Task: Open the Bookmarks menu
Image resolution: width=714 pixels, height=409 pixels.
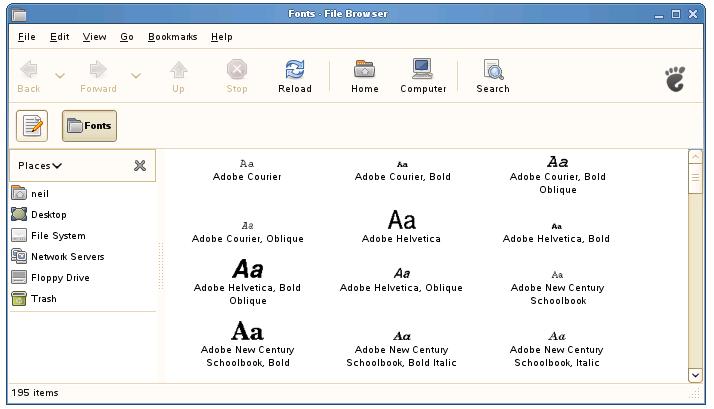Action: [x=172, y=37]
